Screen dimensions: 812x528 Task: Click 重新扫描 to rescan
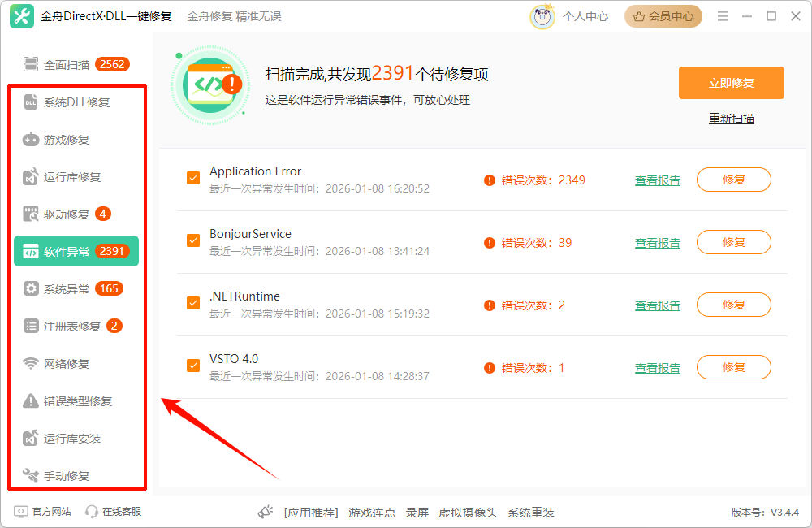pos(730,118)
